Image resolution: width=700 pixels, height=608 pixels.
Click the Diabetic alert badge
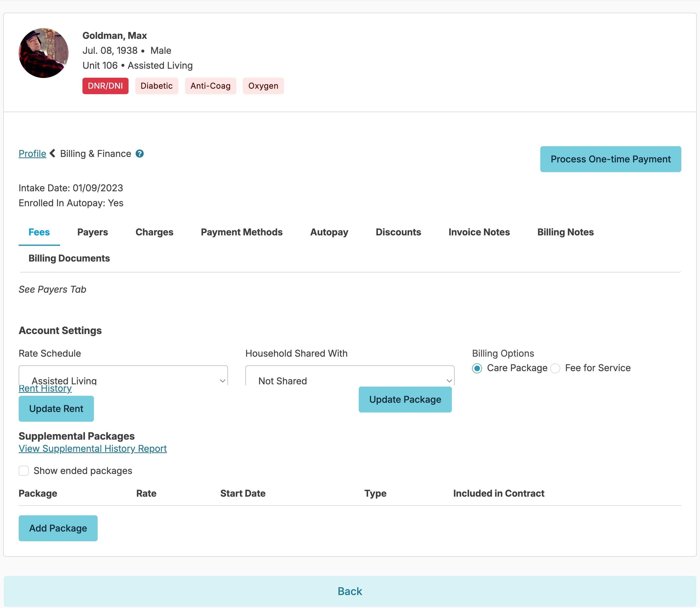[156, 86]
